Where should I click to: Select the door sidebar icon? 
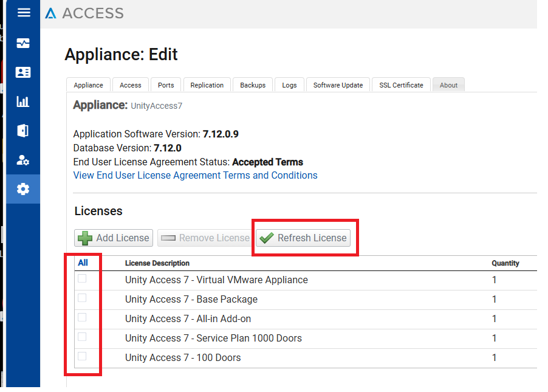pos(23,131)
